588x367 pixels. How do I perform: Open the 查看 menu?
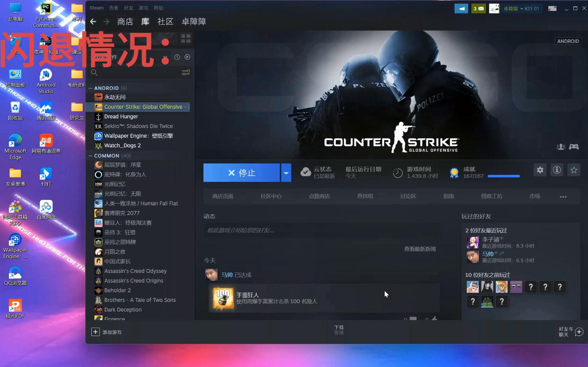[114, 8]
